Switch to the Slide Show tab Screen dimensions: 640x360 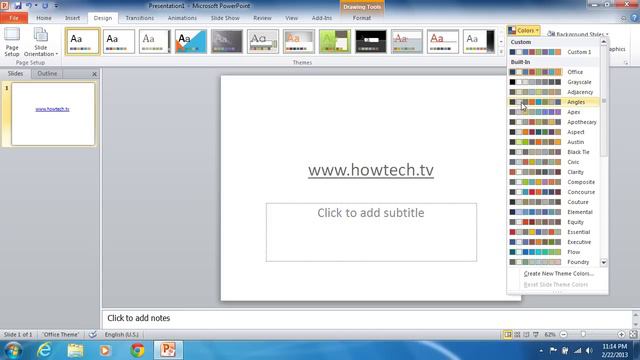click(225, 18)
